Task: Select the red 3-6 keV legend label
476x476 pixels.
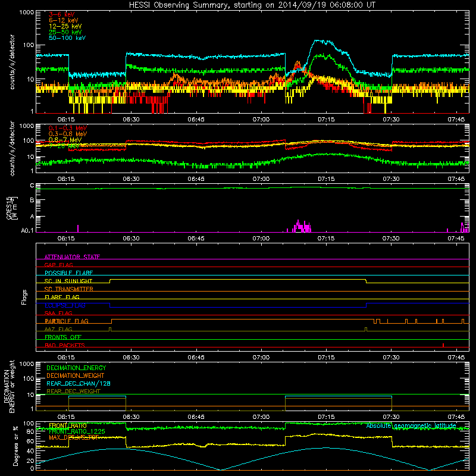Action: click(x=61, y=14)
